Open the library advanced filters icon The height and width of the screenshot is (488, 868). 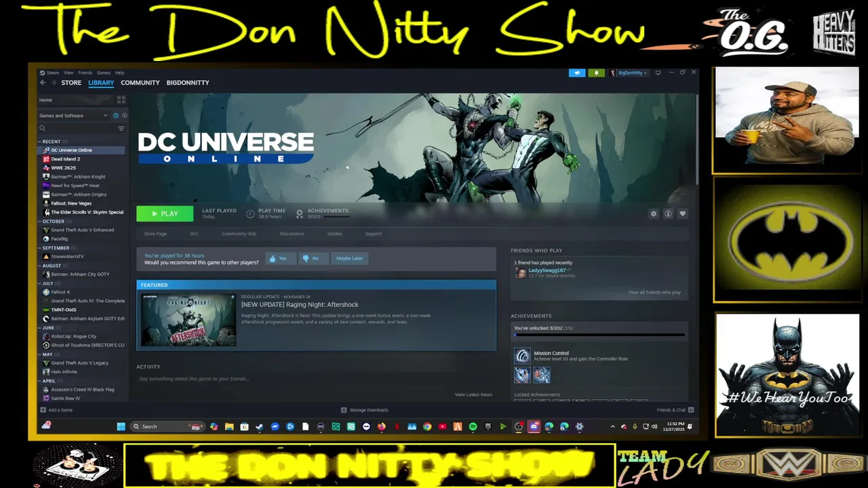[121, 128]
